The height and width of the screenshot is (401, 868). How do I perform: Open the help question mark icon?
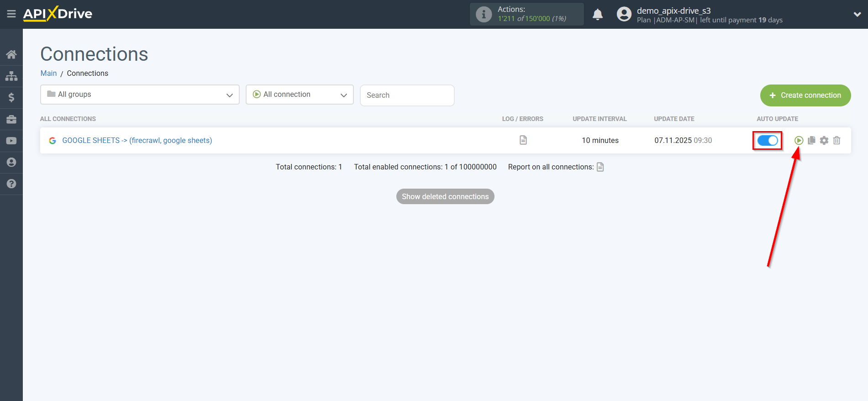(11, 184)
